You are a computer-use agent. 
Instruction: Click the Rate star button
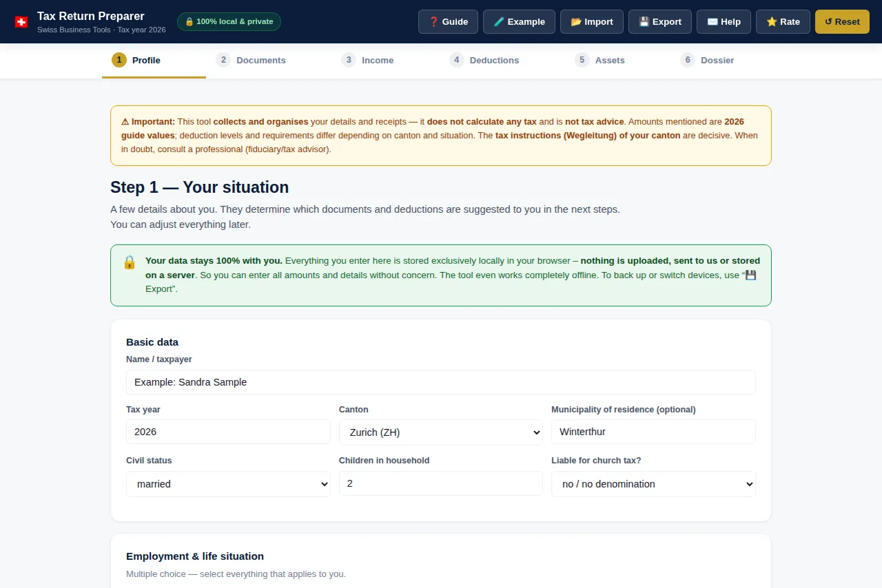coord(783,21)
